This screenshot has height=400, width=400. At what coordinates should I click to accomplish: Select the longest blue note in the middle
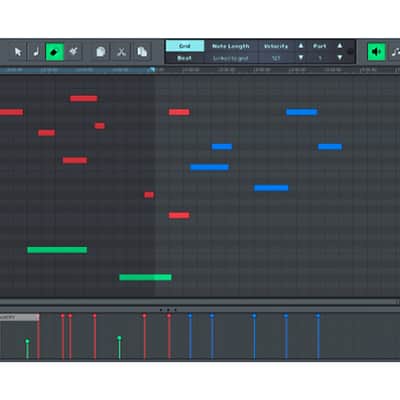point(209,167)
